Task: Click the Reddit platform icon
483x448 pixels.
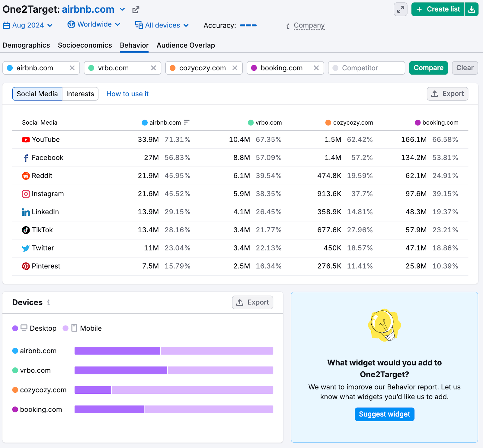Action: [26, 176]
